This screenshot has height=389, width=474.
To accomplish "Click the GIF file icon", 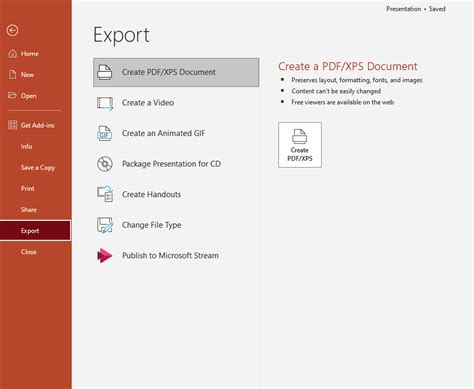I will [104, 133].
